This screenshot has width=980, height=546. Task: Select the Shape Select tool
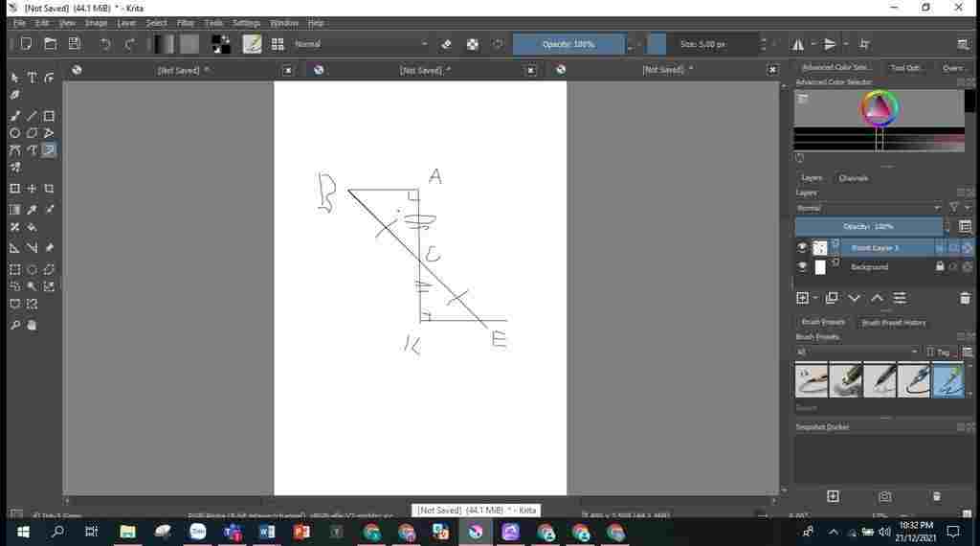(x=15, y=78)
